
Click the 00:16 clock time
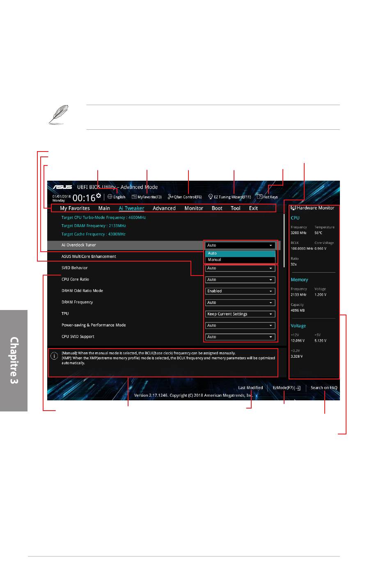pos(84,198)
